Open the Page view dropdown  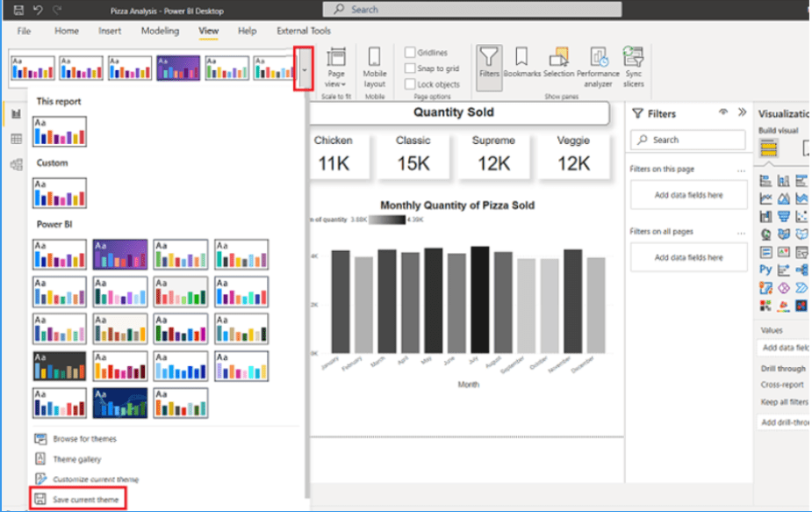point(336,67)
